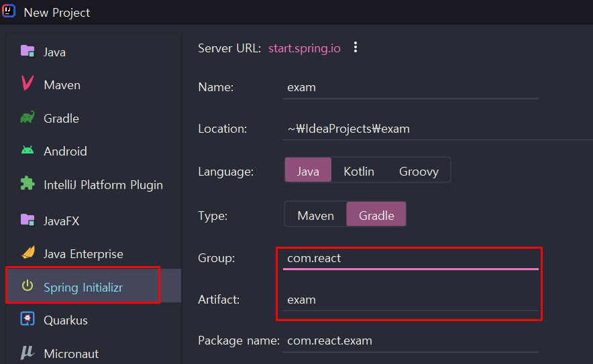Select Java generator in sidebar list
Image resolution: width=593 pixels, height=364 pixels.
point(94,52)
